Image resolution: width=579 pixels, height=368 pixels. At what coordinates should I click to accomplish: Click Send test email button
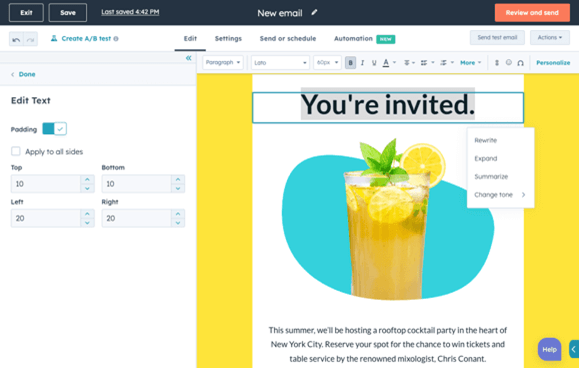[x=497, y=38]
